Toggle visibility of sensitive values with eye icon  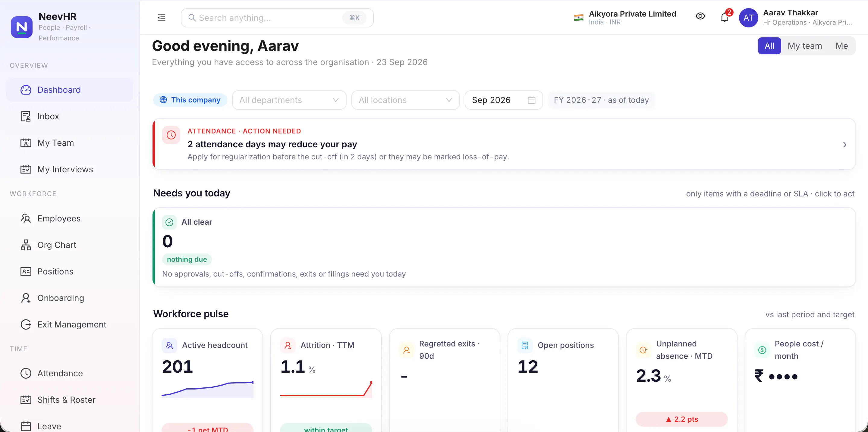pyautogui.click(x=700, y=16)
